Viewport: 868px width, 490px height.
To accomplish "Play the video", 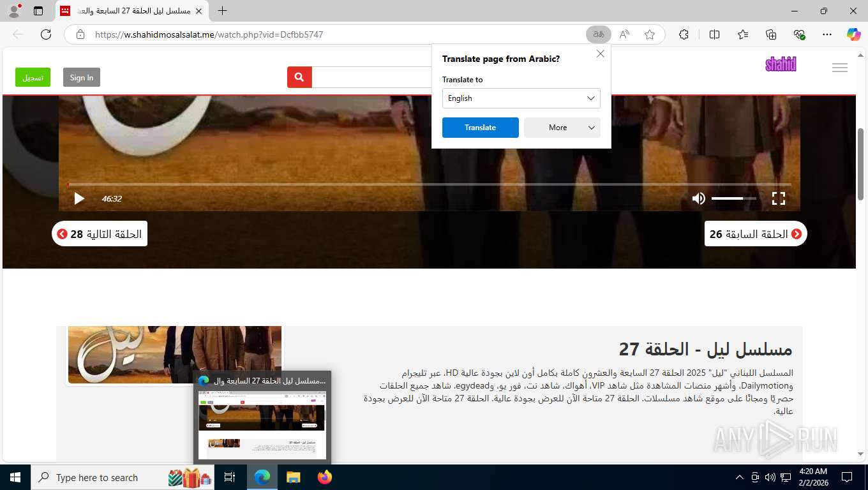I will pyautogui.click(x=79, y=198).
